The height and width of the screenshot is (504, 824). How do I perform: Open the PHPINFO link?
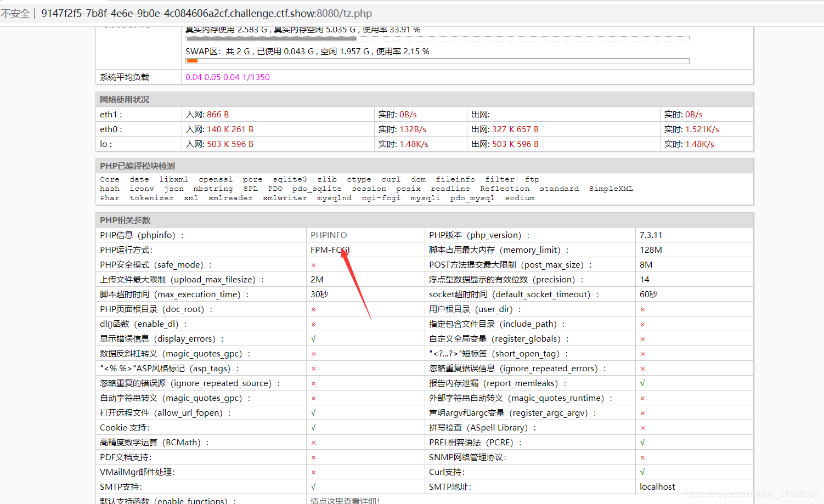click(329, 235)
